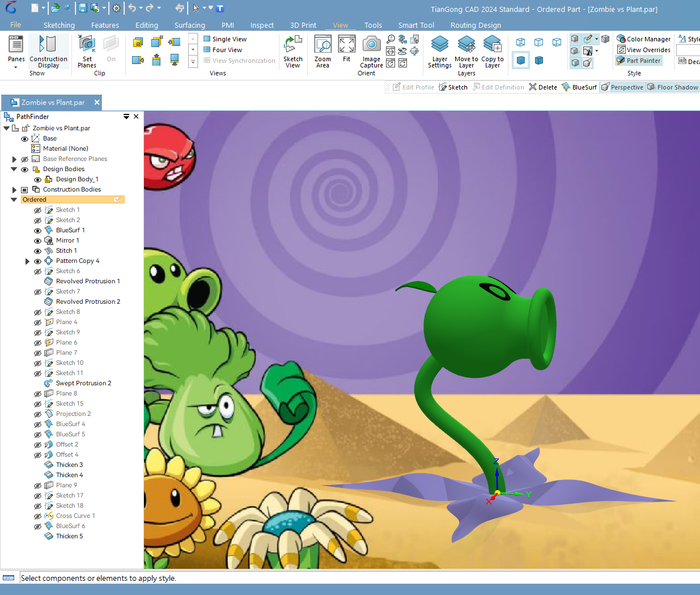Open the New document dropdown arrow
Image resolution: width=700 pixels, height=595 pixels.
(43, 8)
